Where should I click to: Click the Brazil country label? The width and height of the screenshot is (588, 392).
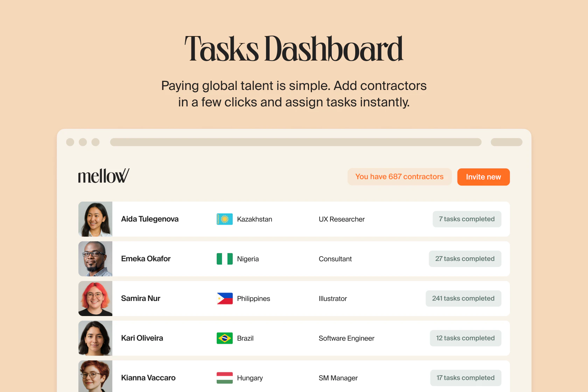245,338
